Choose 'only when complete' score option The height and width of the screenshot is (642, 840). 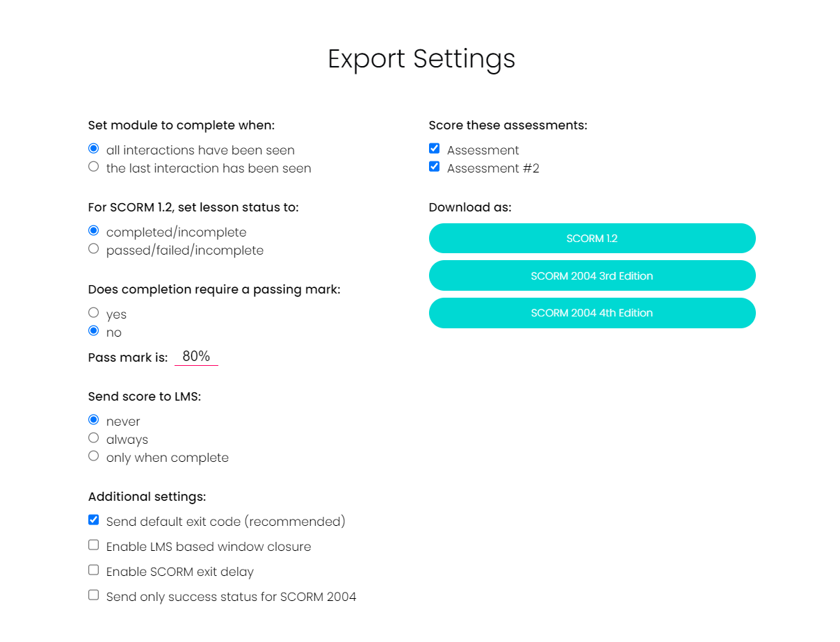(94, 456)
